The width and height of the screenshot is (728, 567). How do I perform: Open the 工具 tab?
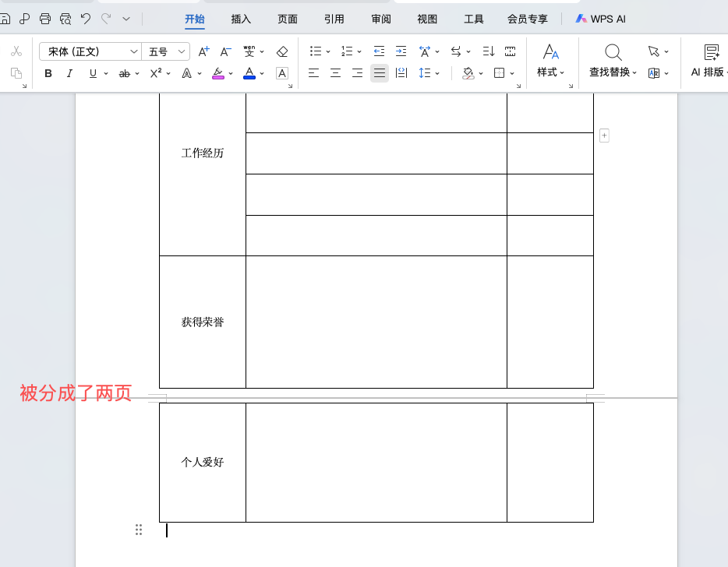474,19
